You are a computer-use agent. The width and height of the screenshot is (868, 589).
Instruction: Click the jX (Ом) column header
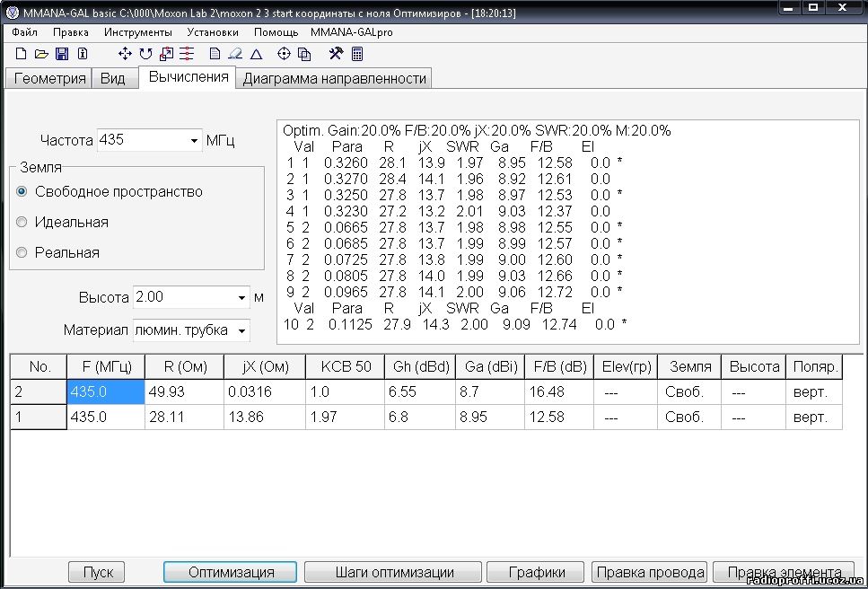[265, 366]
